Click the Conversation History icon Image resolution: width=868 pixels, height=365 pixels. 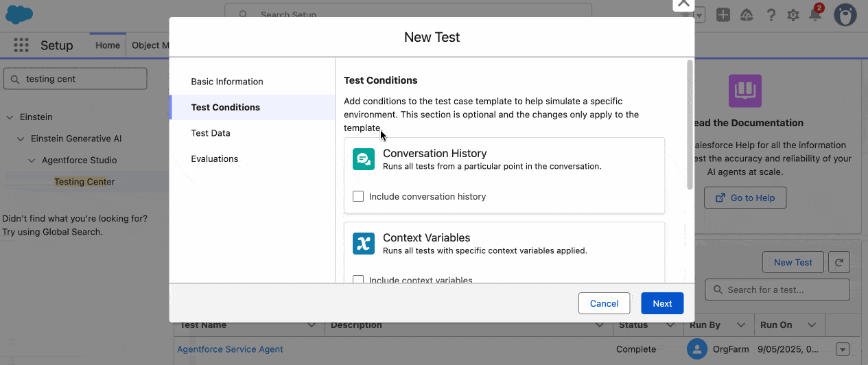pyautogui.click(x=364, y=159)
